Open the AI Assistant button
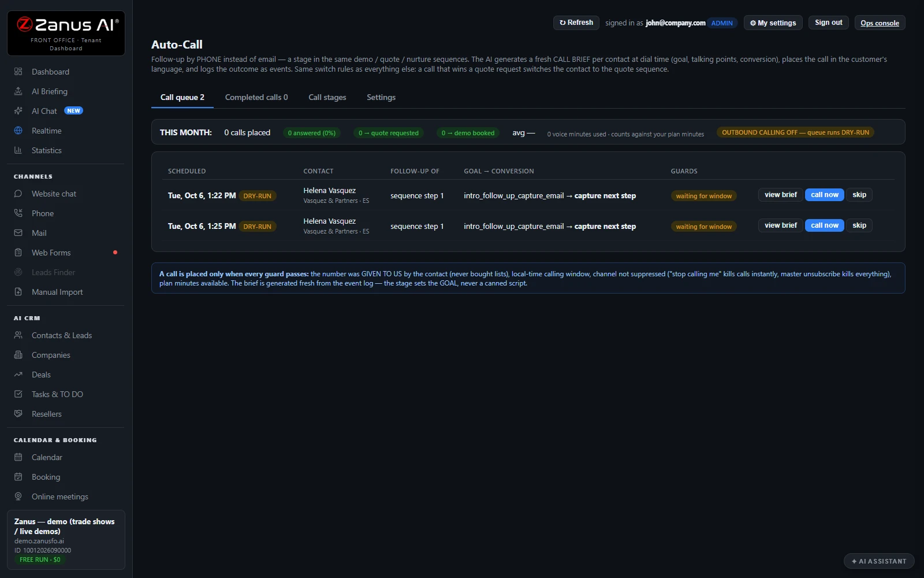 click(x=879, y=561)
